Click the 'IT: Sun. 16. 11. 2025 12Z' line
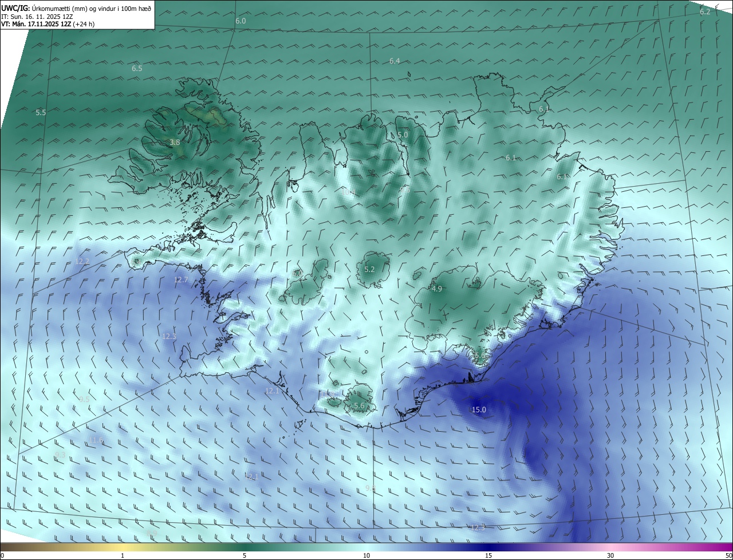Image resolution: width=733 pixels, height=560 pixels. tap(37, 17)
